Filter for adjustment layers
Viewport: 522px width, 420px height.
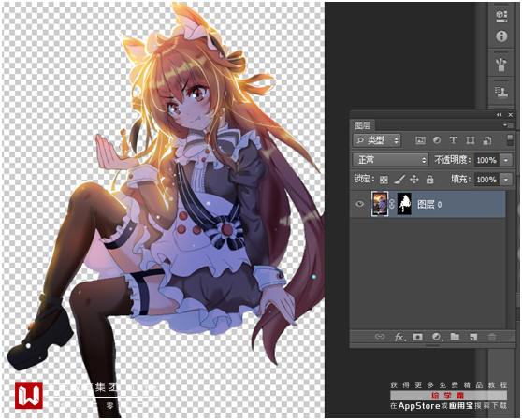pos(437,140)
